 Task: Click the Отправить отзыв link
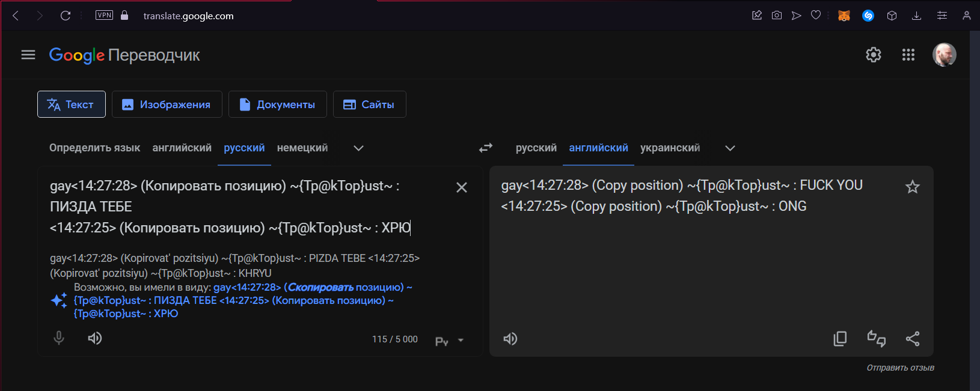click(x=900, y=368)
